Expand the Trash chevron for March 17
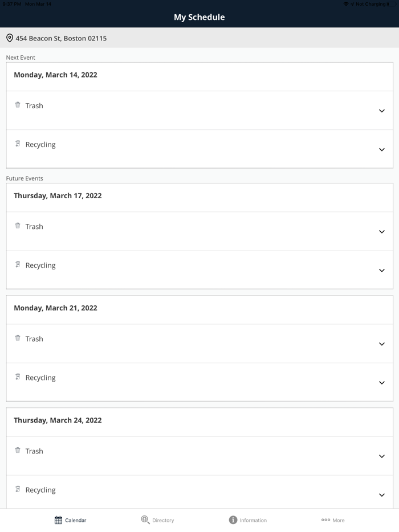This screenshot has height=532, width=399. point(382,232)
